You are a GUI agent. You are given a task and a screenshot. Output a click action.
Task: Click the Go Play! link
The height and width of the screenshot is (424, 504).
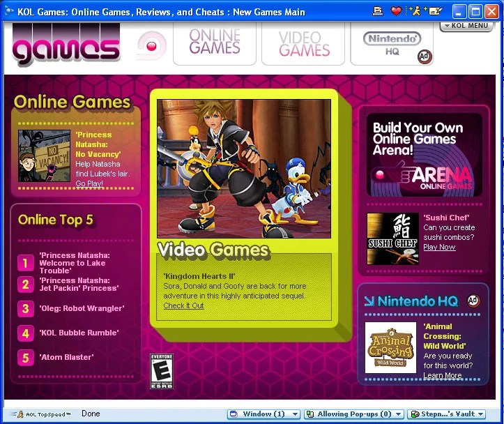(89, 183)
